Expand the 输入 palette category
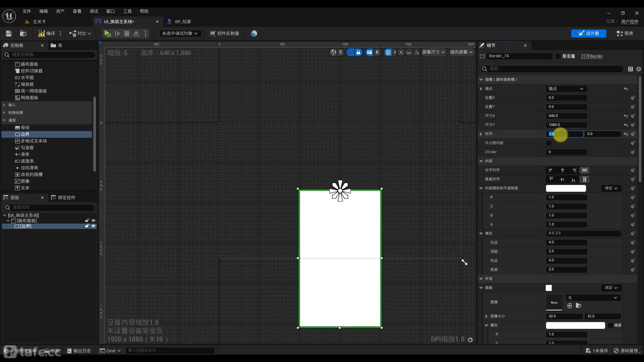The width and height of the screenshot is (644, 362). (x=4, y=105)
